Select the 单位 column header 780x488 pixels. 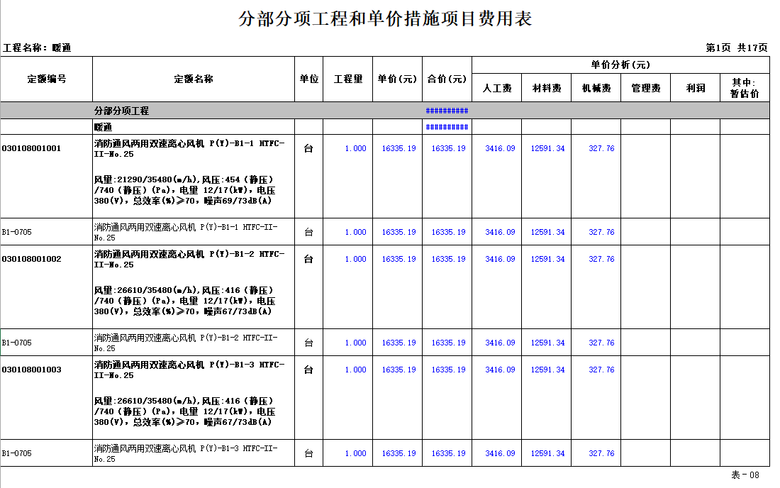309,78
